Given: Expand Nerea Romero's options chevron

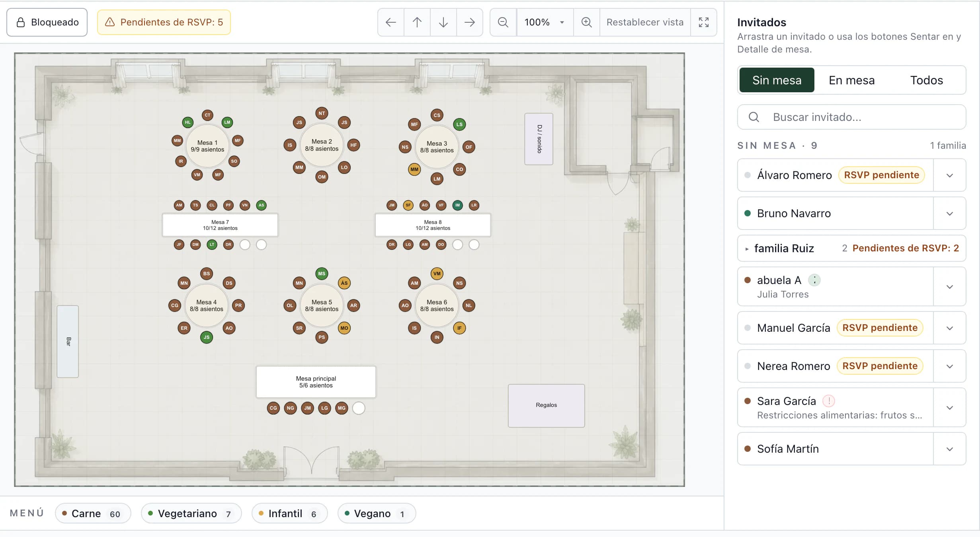Looking at the screenshot, I should tap(949, 366).
